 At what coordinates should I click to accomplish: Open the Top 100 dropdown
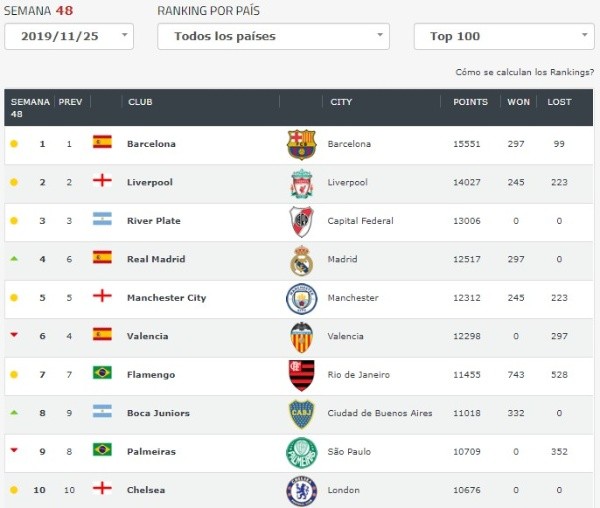coord(504,36)
